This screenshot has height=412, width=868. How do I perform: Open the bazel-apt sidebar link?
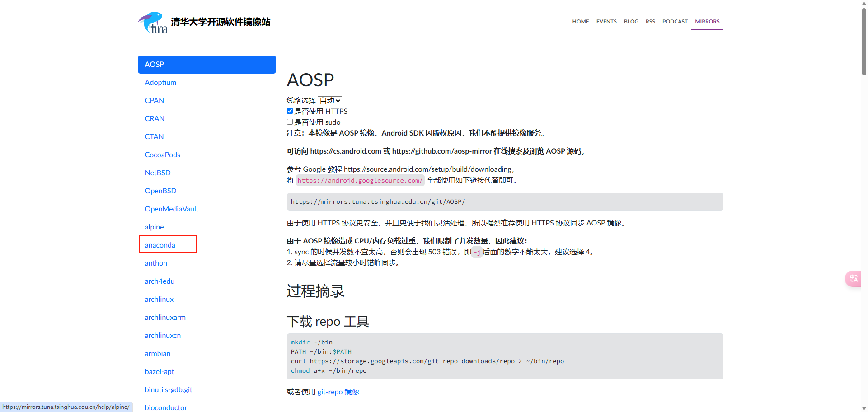pos(160,372)
